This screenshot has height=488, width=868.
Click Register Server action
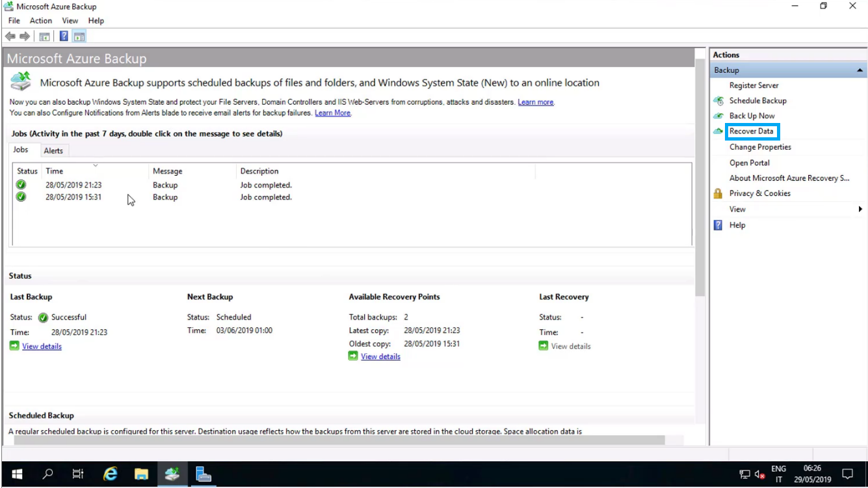(x=754, y=85)
